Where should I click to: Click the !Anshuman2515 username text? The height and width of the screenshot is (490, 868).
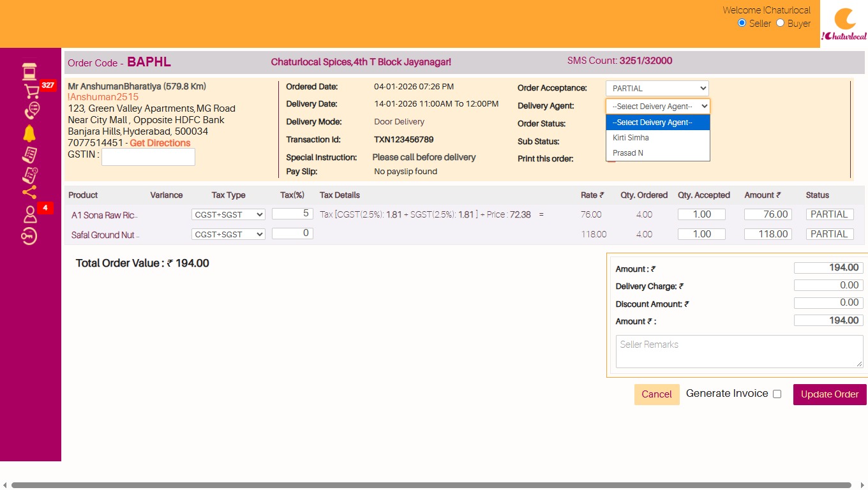pyautogui.click(x=103, y=97)
